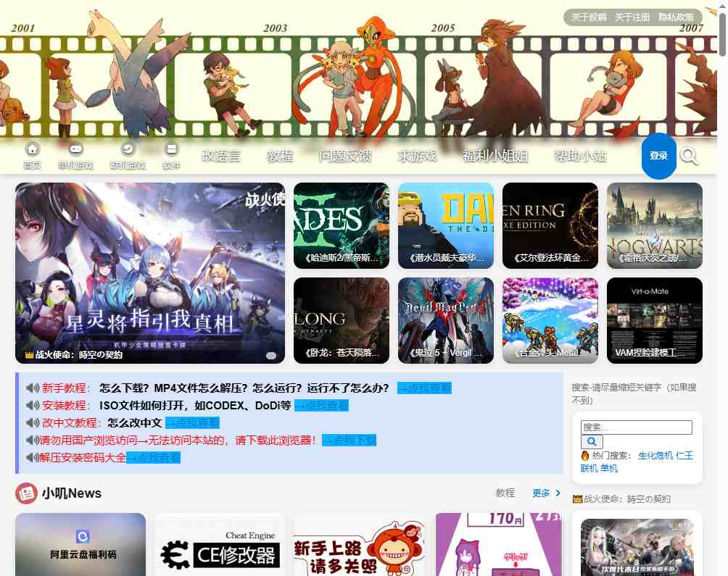The width and height of the screenshot is (728, 576).
Task: Submit sidebar search with magnifier button
Action: [592, 441]
